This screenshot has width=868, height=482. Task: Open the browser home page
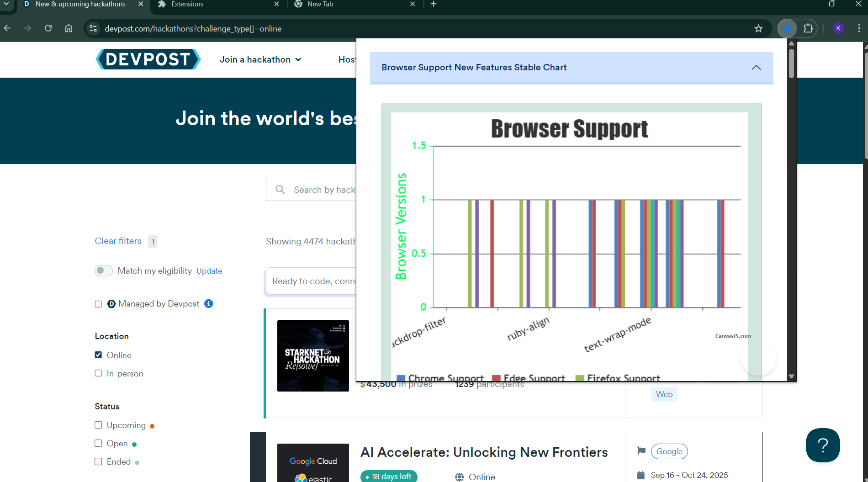pyautogui.click(x=69, y=28)
